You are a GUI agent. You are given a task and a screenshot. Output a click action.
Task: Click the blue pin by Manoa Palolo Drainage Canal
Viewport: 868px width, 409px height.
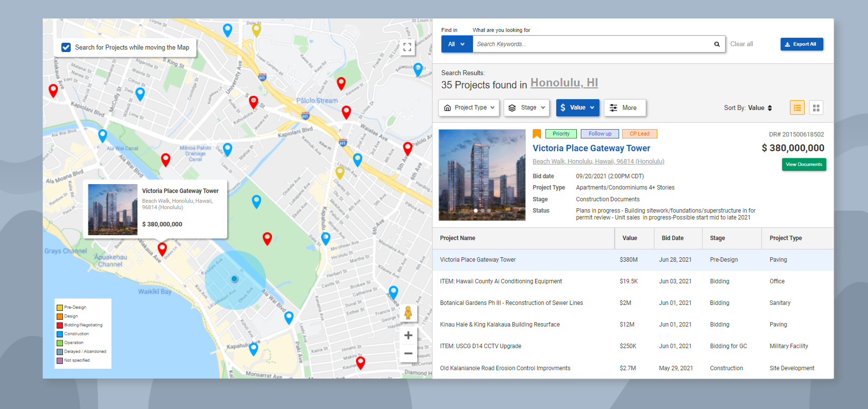pyautogui.click(x=227, y=149)
